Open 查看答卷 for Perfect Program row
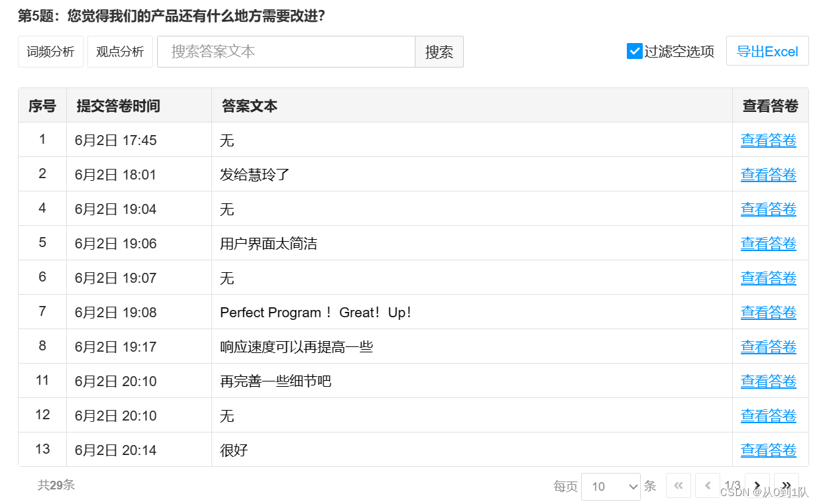 pos(769,313)
